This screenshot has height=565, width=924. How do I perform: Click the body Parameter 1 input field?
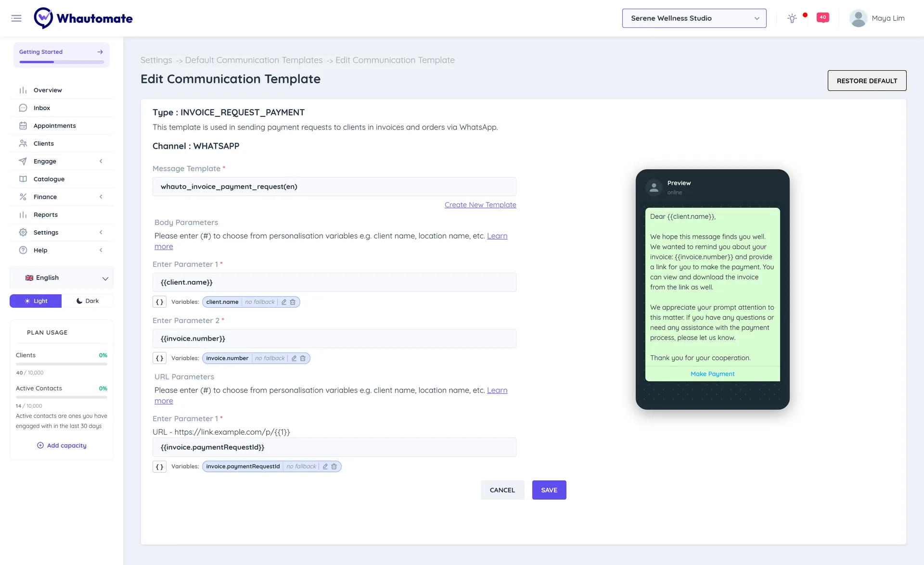pos(334,282)
